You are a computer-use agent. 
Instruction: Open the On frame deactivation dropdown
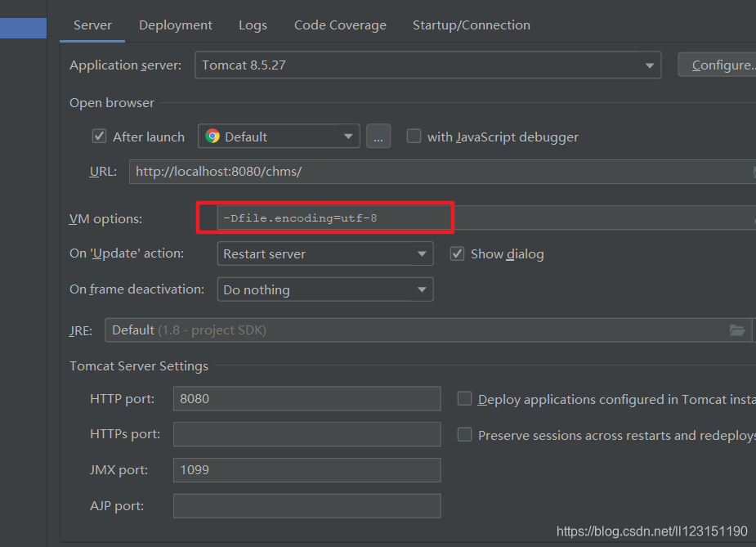tap(325, 289)
